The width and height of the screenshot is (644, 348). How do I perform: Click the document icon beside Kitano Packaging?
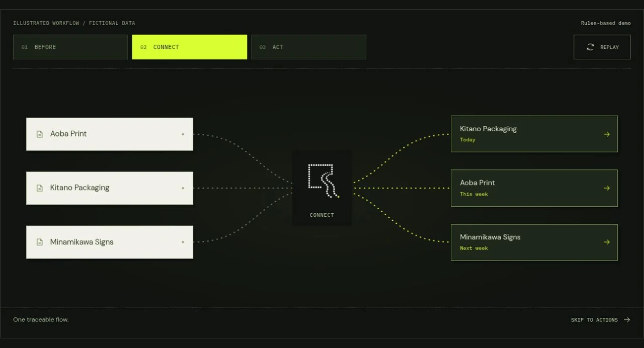click(x=40, y=188)
